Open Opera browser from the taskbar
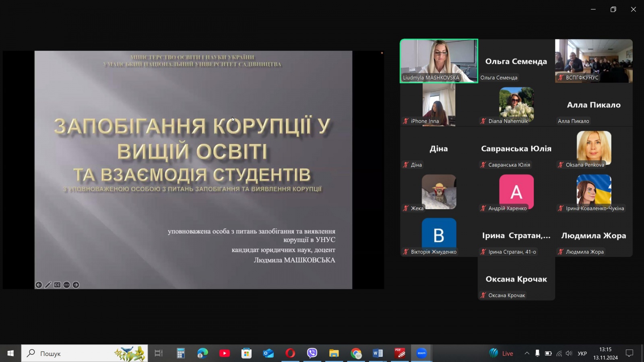 tap(290, 353)
